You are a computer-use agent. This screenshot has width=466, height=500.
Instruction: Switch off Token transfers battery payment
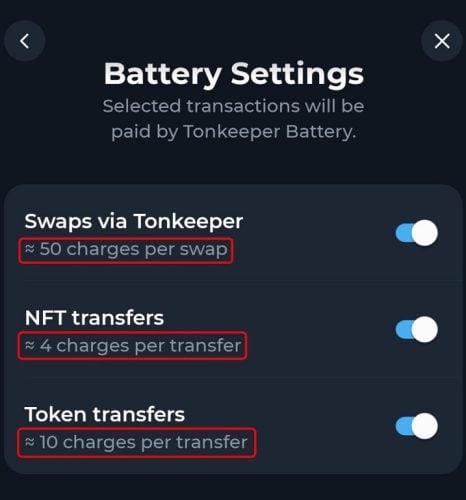[417, 426]
